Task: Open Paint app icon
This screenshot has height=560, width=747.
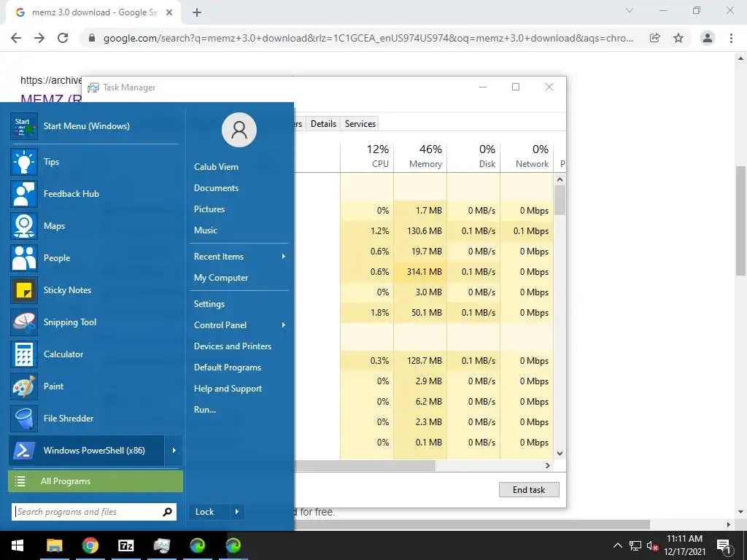Action: click(24, 386)
